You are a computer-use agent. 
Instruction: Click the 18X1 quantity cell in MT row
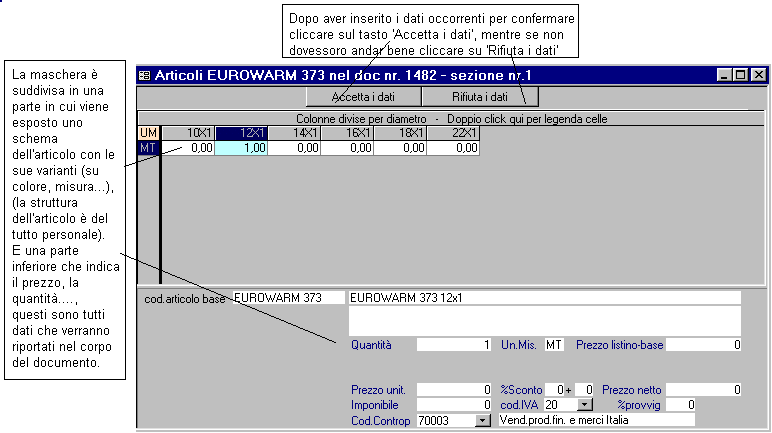(401, 148)
